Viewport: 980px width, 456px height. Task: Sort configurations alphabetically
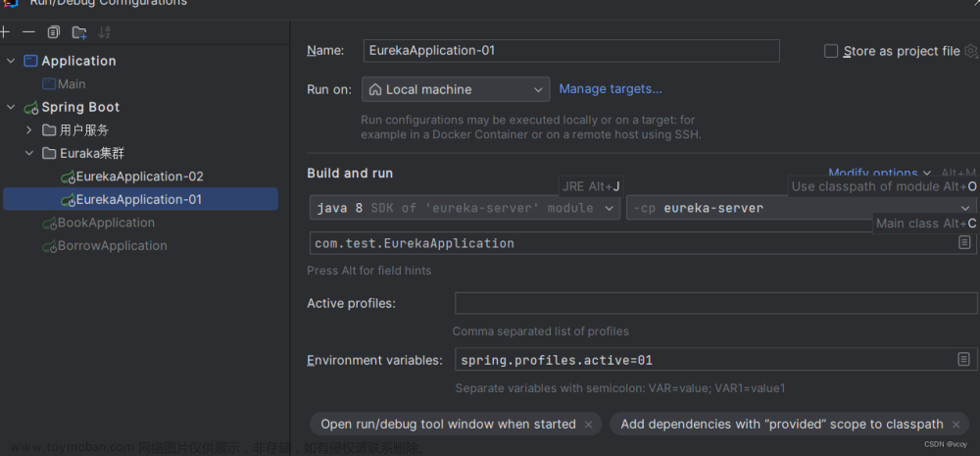[x=105, y=32]
